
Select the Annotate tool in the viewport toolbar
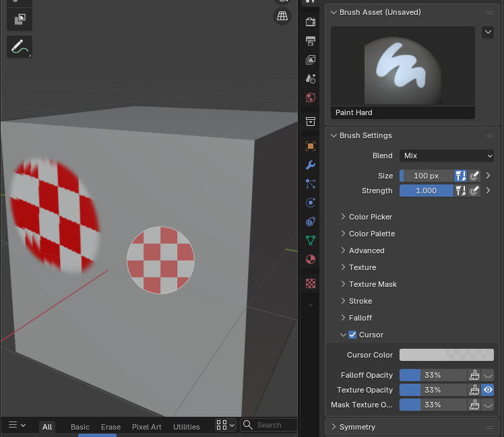(20, 47)
